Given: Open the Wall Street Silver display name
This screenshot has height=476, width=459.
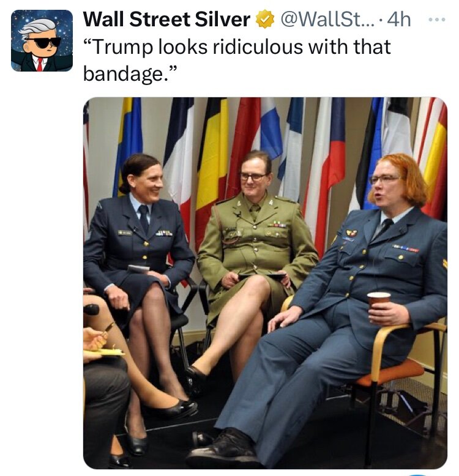Looking at the screenshot, I should (166, 19).
